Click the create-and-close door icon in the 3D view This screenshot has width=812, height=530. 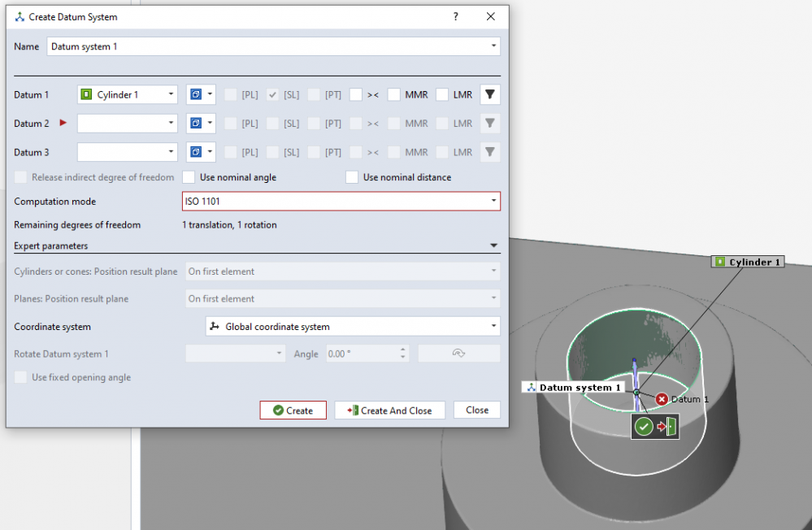(667, 427)
